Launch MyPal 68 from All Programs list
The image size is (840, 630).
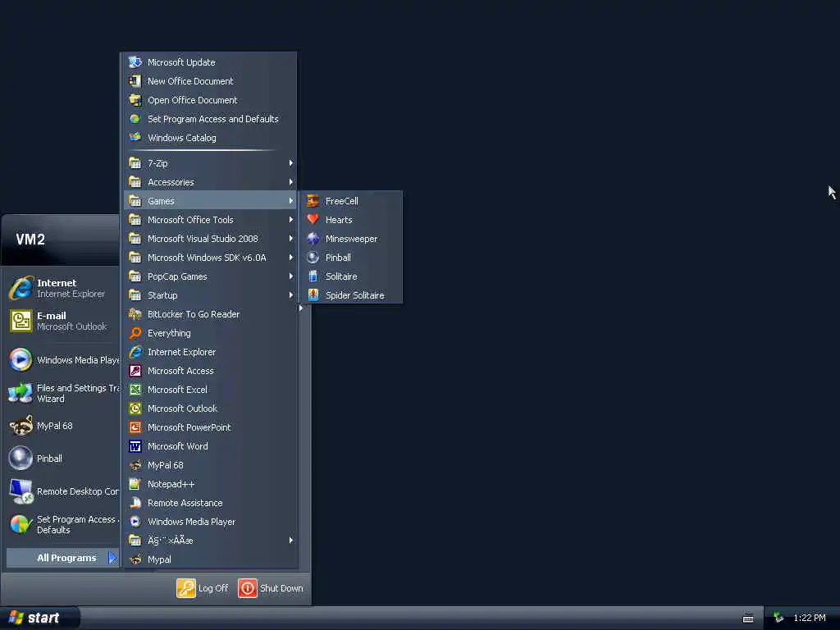pyautogui.click(x=210, y=465)
